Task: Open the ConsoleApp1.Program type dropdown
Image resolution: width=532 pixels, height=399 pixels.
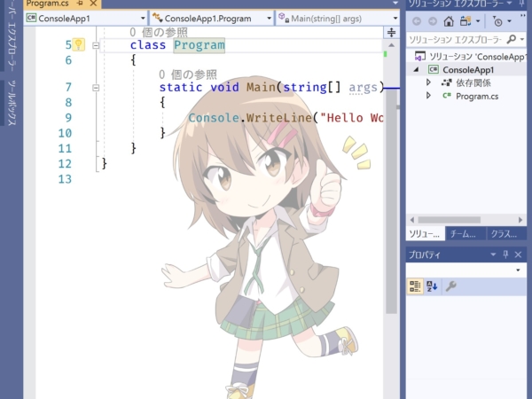Action: point(269,19)
